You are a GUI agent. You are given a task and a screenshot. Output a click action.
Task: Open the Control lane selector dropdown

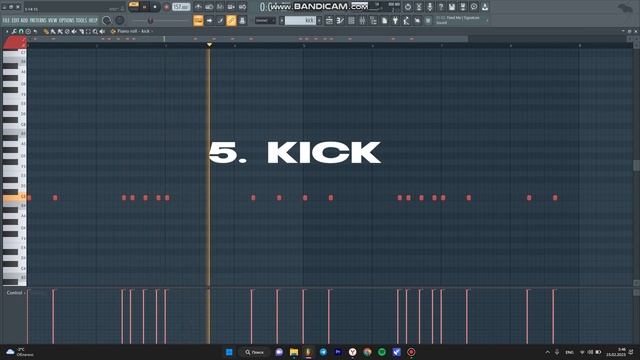click(x=15, y=293)
